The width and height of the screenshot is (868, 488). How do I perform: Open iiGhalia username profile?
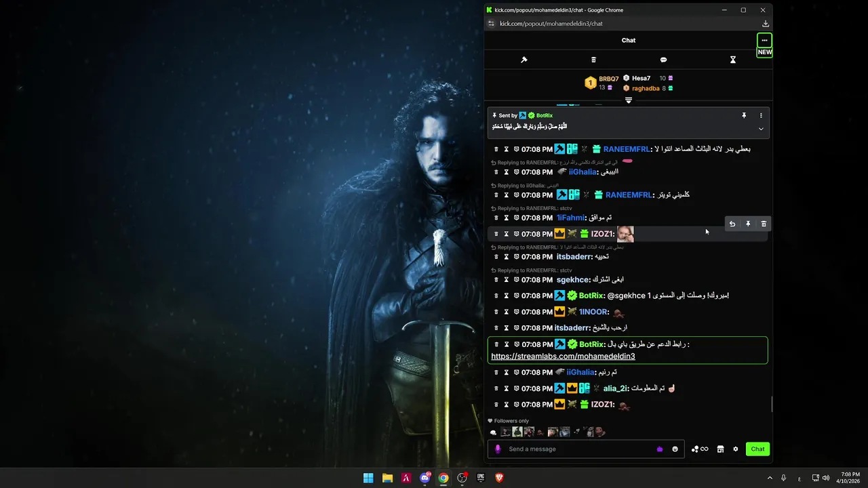point(582,172)
